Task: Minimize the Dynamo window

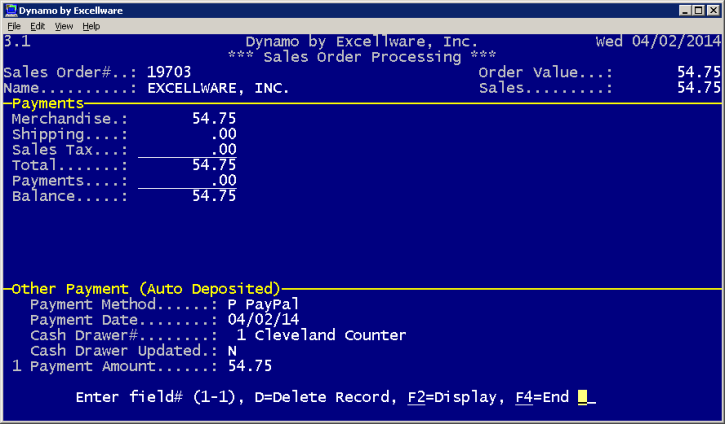Action: [x=685, y=10]
